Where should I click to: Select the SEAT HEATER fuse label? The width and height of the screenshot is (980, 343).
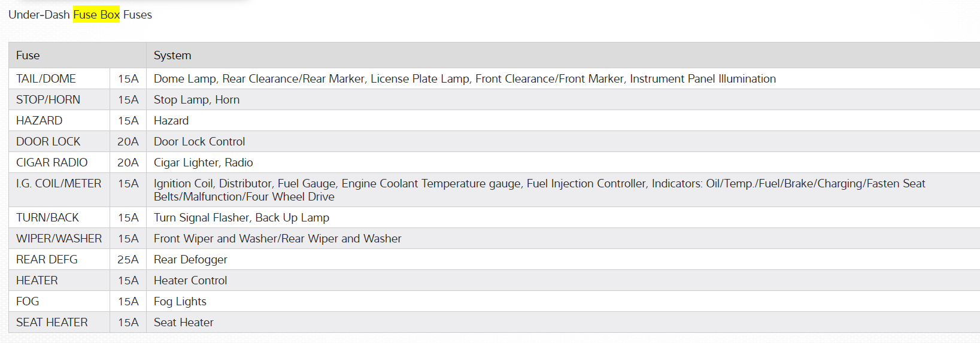coord(51,322)
